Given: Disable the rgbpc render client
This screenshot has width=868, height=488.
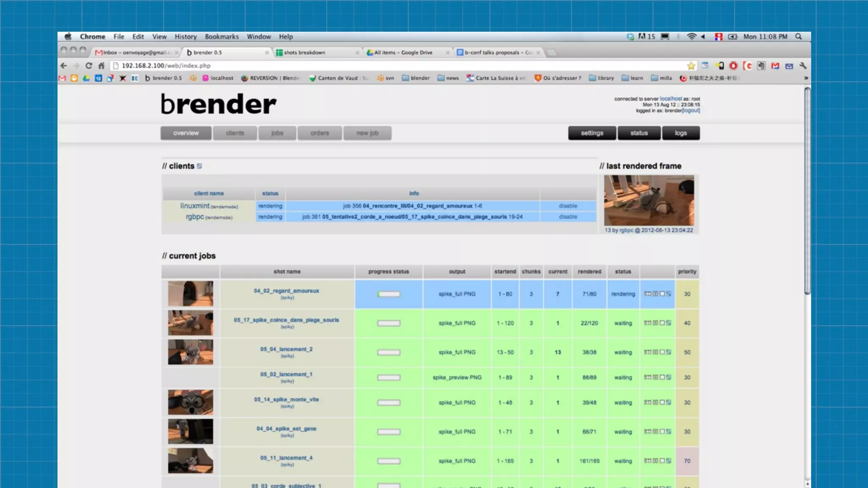Looking at the screenshot, I should (x=568, y=216).
